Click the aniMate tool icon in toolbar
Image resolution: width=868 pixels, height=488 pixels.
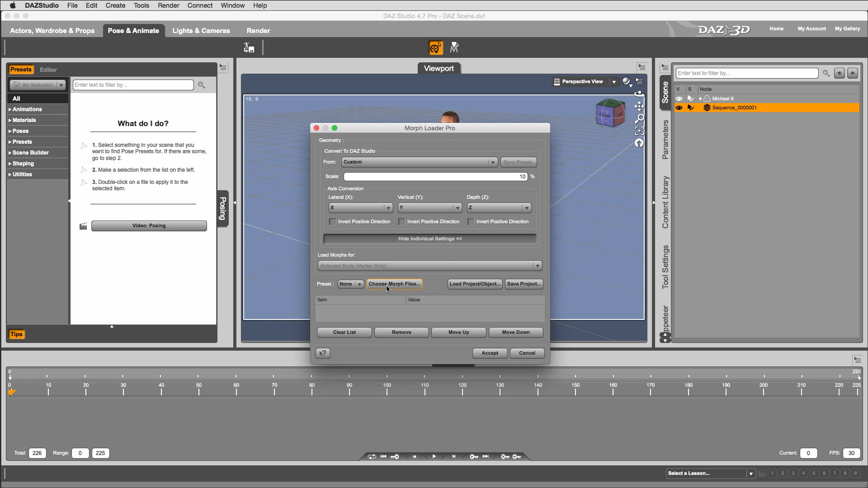(x=454, y=48)
